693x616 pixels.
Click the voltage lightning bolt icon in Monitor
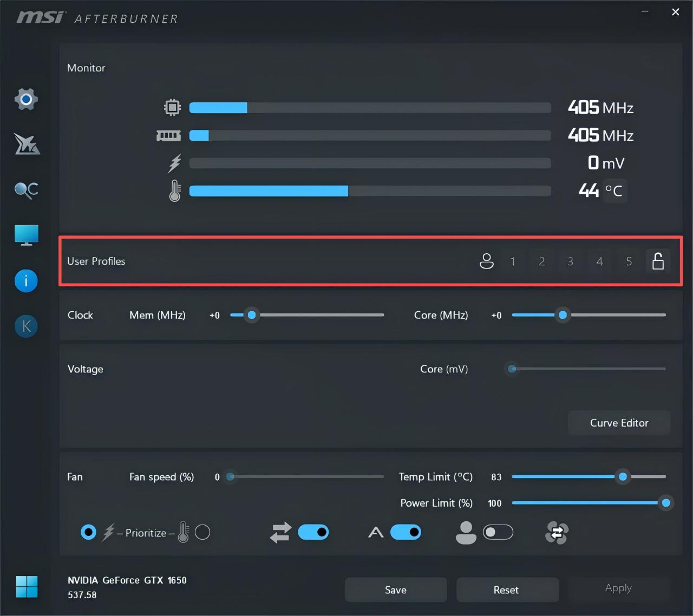point(174,163)
